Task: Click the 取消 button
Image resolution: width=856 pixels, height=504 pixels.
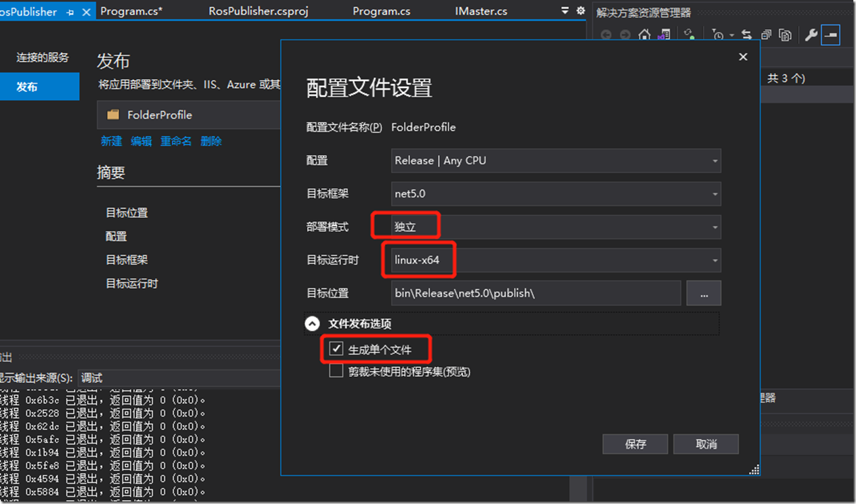Action: pyautogui.click(x=706, y=444)
